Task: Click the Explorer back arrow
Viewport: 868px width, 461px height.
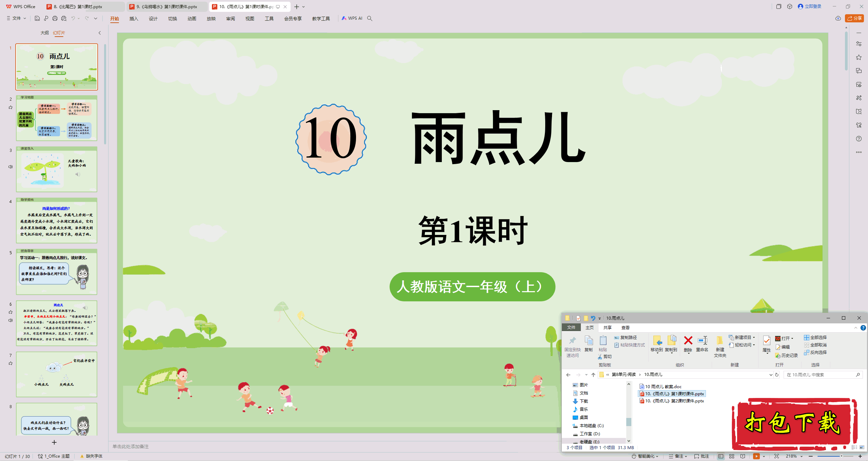Action: point(568,375)
